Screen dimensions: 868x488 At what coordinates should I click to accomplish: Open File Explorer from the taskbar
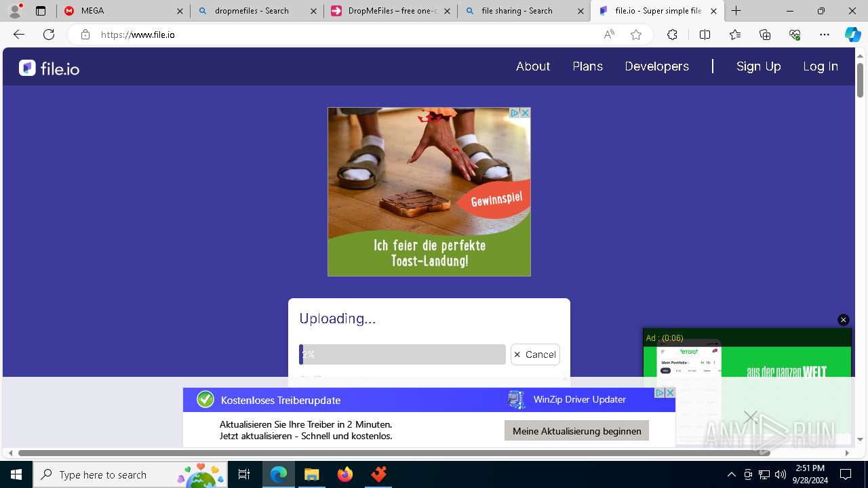311,474
